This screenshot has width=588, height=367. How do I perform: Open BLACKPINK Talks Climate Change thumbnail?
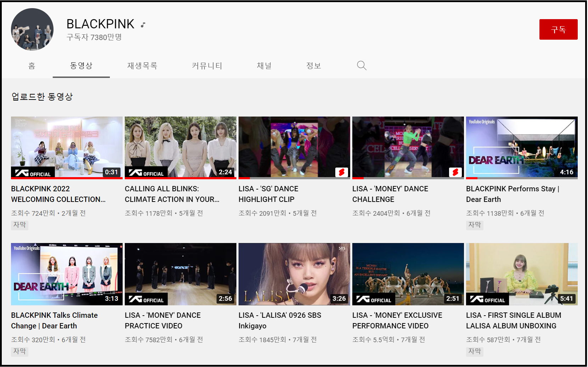coord(67,274)
